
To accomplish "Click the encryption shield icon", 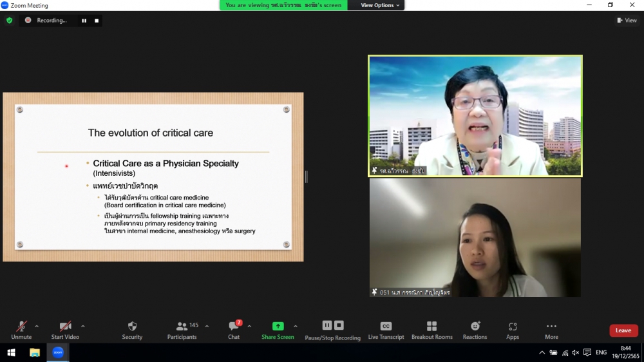I will 9,21.
